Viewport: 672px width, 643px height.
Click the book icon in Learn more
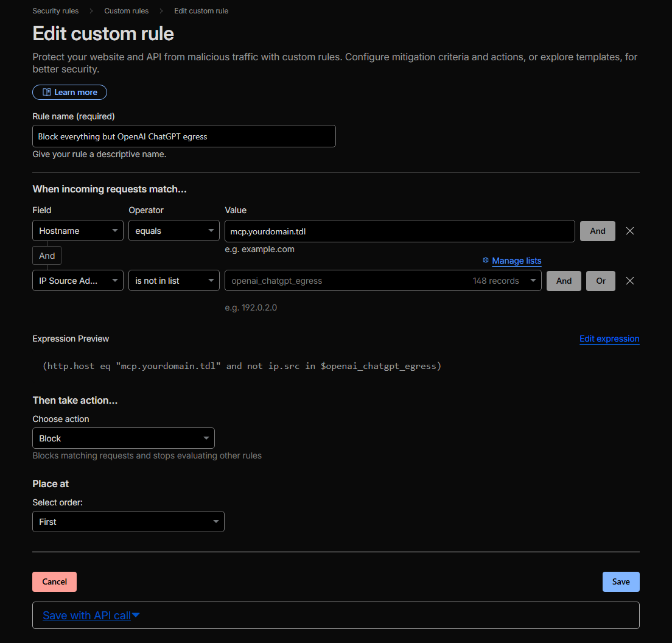pyautogui.click(x=47, y=93)
